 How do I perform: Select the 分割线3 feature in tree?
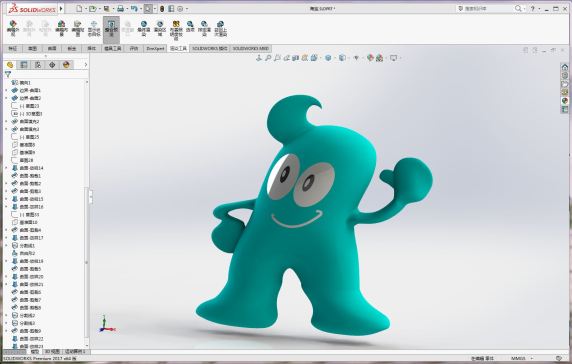tap(24, 323)
